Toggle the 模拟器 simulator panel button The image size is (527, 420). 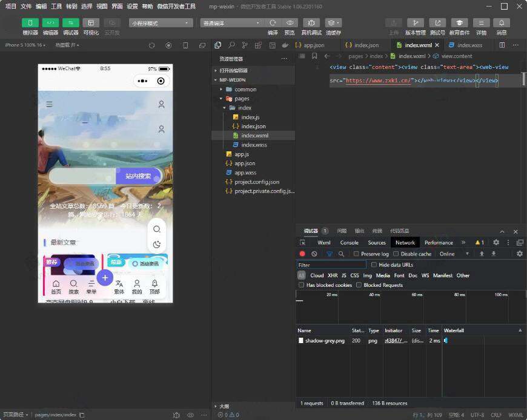click(x=30, y=23)
